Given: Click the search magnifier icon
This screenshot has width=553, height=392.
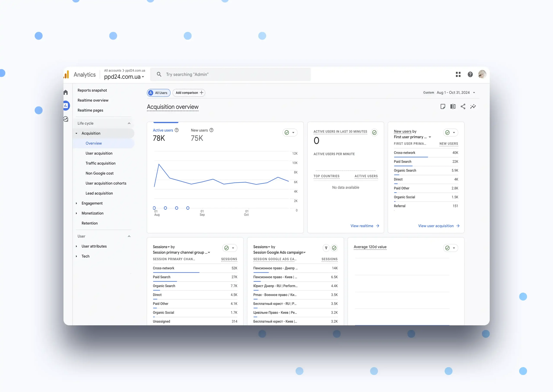Looking at the screenshot, I should pos(159,74).
